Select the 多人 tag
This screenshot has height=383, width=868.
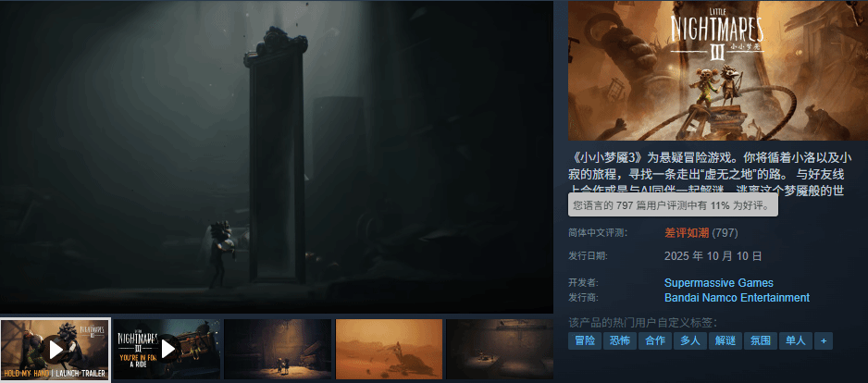coord(690,340)
